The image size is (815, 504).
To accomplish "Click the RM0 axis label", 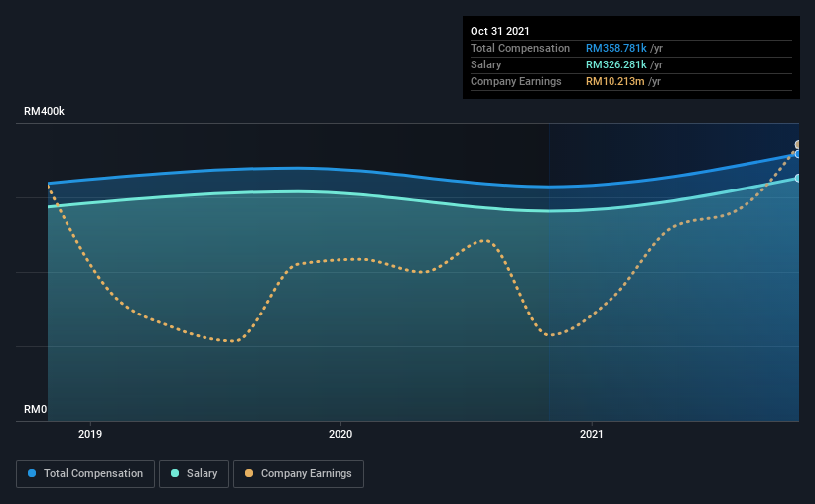I will pos(36,409).
